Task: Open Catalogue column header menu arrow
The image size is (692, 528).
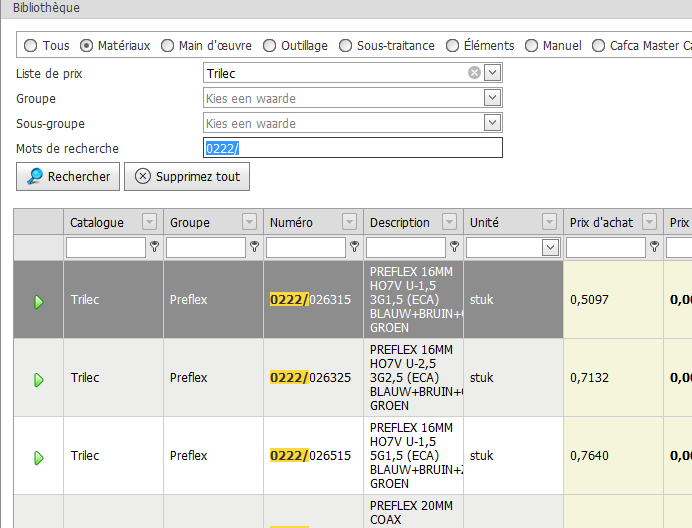Action: [149, 222]
